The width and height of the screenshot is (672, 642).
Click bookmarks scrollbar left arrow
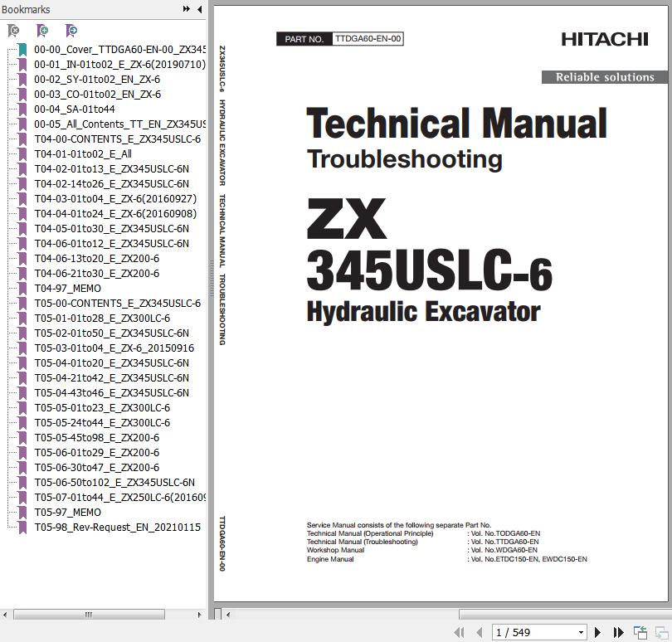[5, 615]
